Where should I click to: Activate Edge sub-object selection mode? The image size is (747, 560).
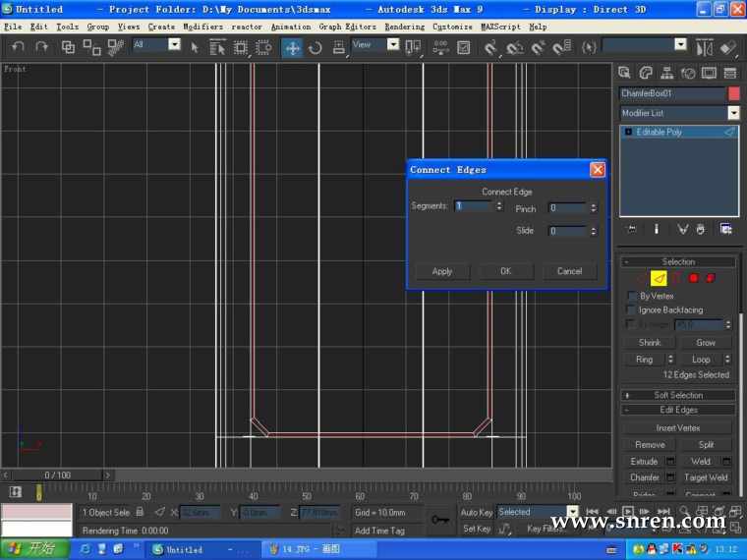(x=659, y=279)
